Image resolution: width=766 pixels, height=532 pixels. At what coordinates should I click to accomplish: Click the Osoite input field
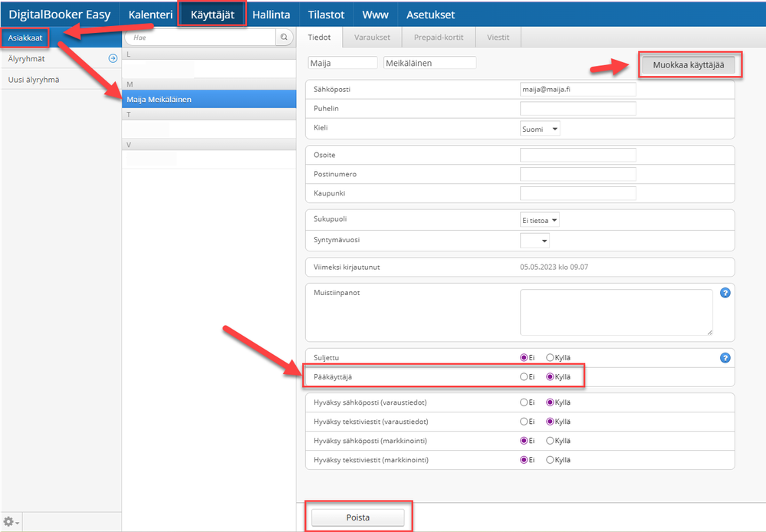(578, 155)
